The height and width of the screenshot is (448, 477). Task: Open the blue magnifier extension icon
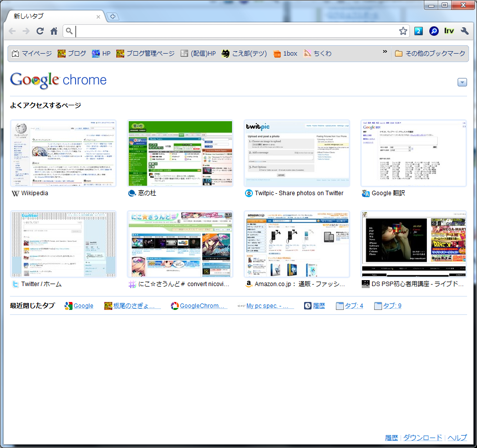pyautogui.click(x=434, y=31)
